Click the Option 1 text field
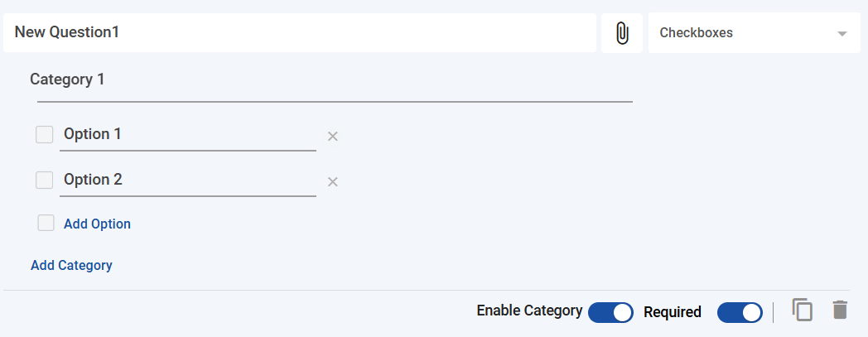Image resolution: width=868 pixels, height=337 pixels. click(187, 134)
